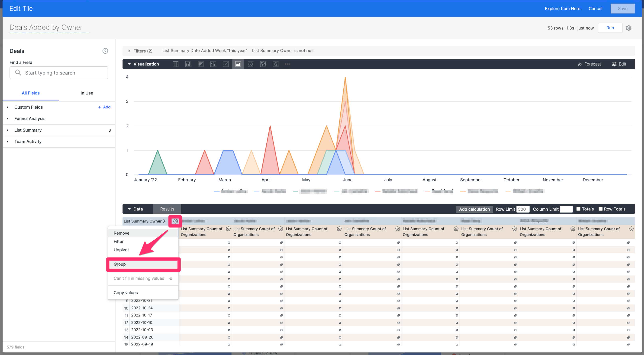Switch visualization to Table
The height and width of the screenshot is (355, 644).
176,64
